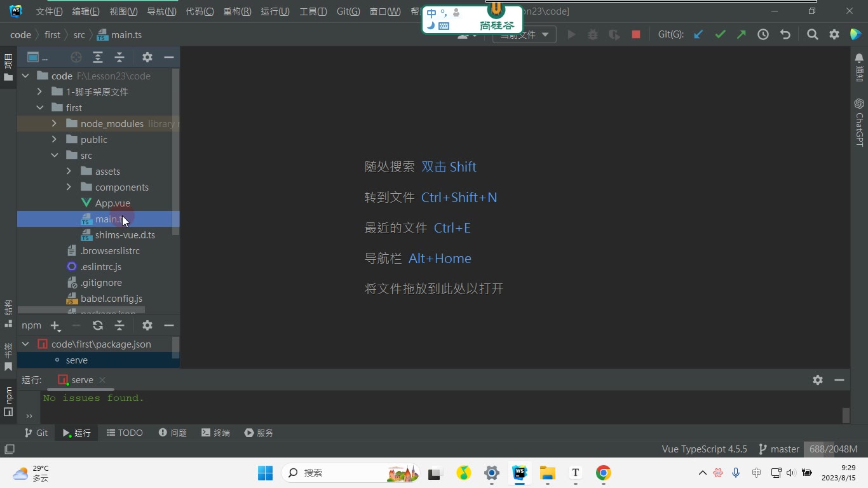Select serve script in npm panel
The width and height of the screenshot is (868, 488).
pos(77,360)
